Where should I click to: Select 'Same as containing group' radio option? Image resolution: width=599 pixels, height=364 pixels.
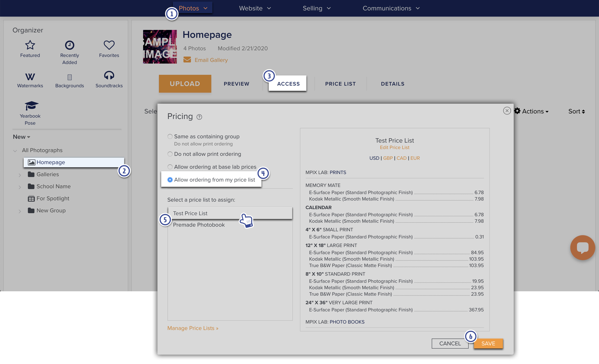tap(170, 136)
